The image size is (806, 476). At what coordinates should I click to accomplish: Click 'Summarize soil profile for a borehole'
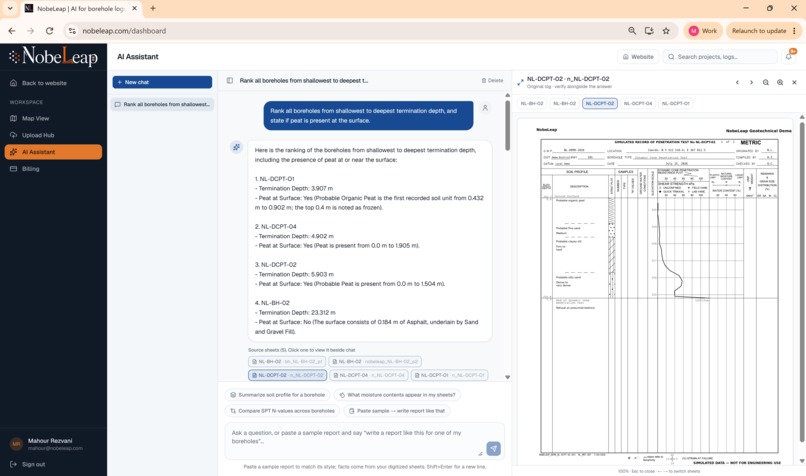pyautogui.click(x=278, y=395)
